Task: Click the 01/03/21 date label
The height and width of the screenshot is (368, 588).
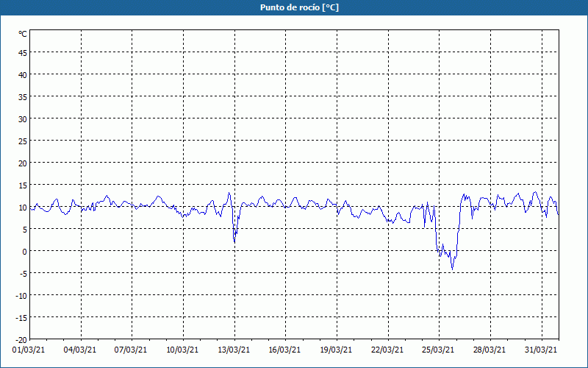Action: 29,350
